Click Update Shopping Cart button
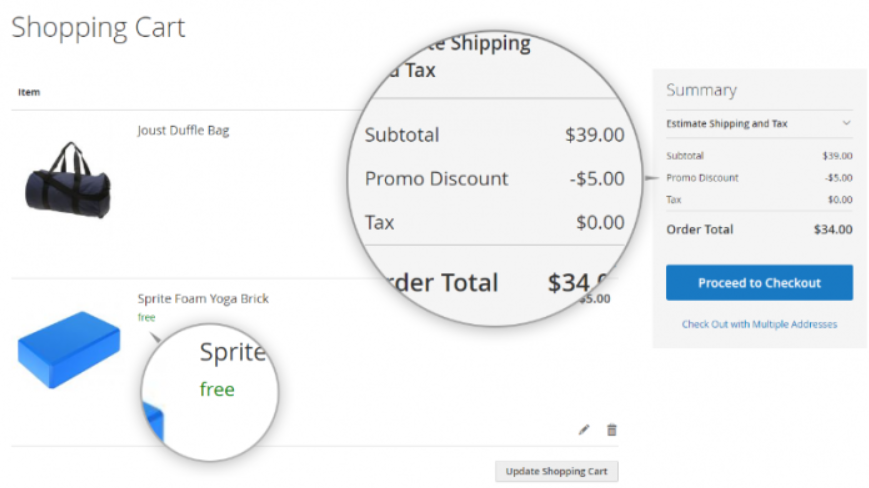The width and height of the screenshot is (869, 488). coord(556,471)
